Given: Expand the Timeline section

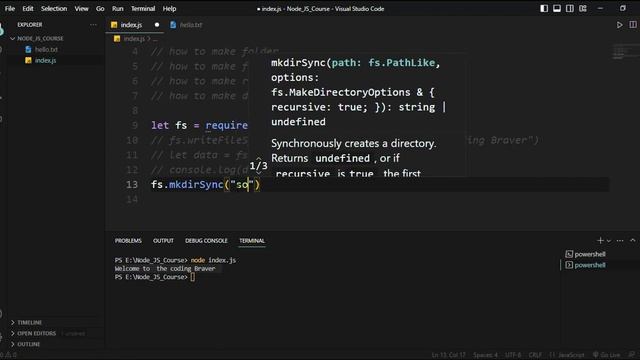Looking at the screenshot, I should coord(29,322).
